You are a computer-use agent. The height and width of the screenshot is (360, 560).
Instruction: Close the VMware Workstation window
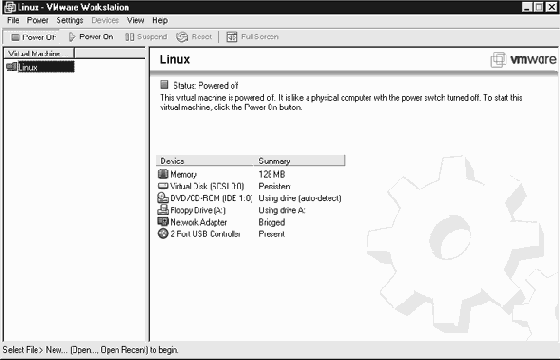point(551,7)
